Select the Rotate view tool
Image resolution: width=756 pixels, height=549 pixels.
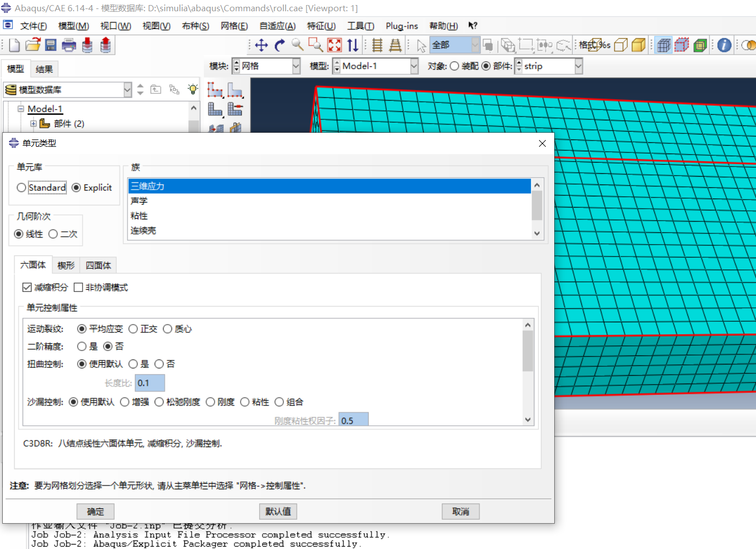pyautogui.click(x=280, y=46)
